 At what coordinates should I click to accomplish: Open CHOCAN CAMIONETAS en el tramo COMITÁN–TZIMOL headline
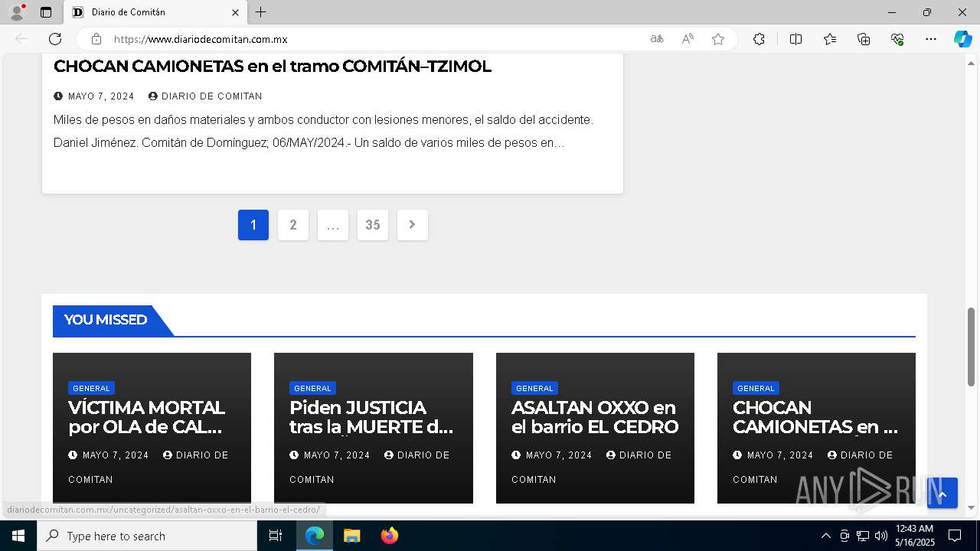[x=273, y=67]
